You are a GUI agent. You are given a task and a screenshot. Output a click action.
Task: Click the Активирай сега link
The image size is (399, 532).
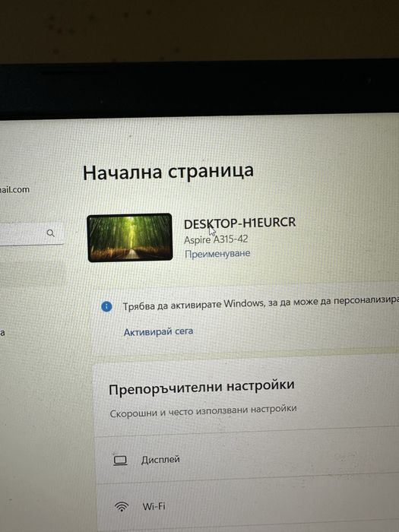[158, 331]
